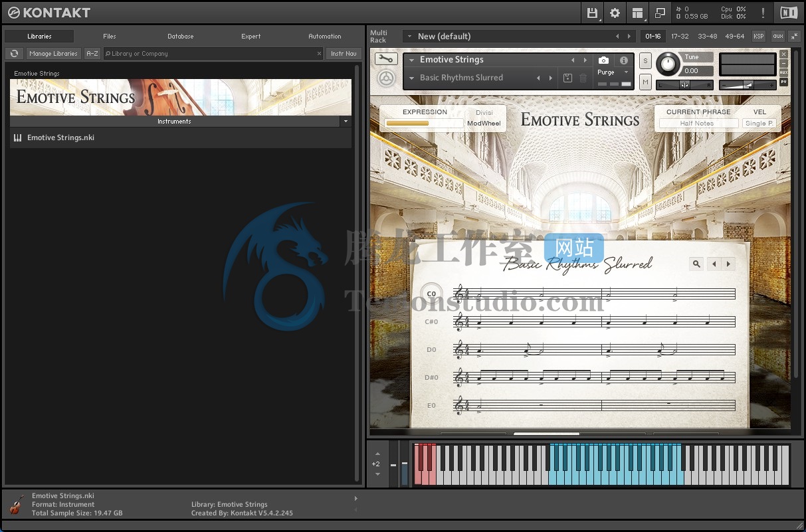Screen dimensions: 806x532
Task: Click the Instruments bar under Emotive Strings banner
Action: (x=175, y=122)
